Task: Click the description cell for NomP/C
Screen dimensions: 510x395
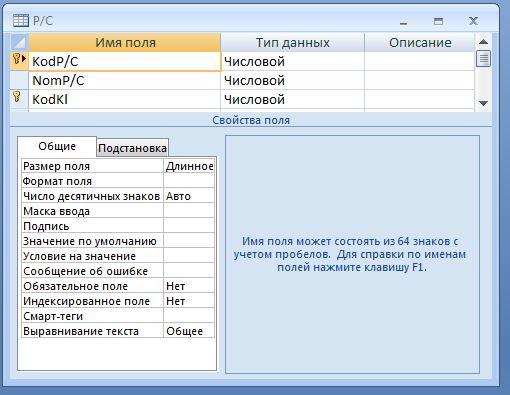Action: 420,80
